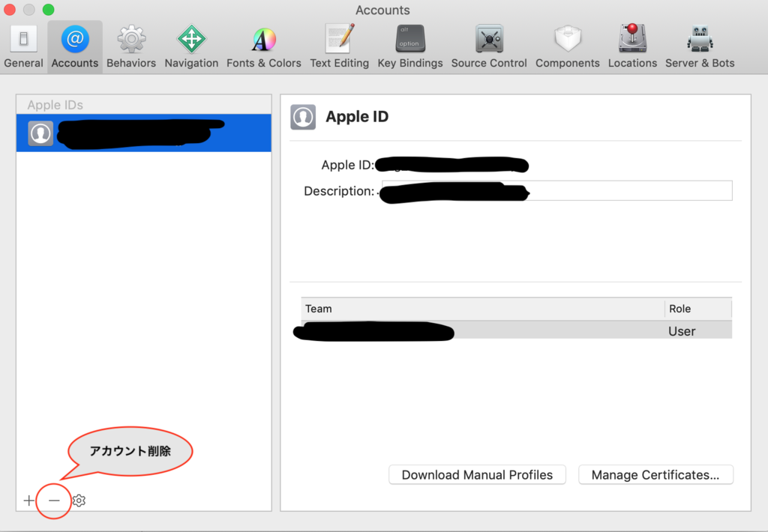Open the General preferences pane
This screenshot has height=532, width=768.
tap(23, 47)
